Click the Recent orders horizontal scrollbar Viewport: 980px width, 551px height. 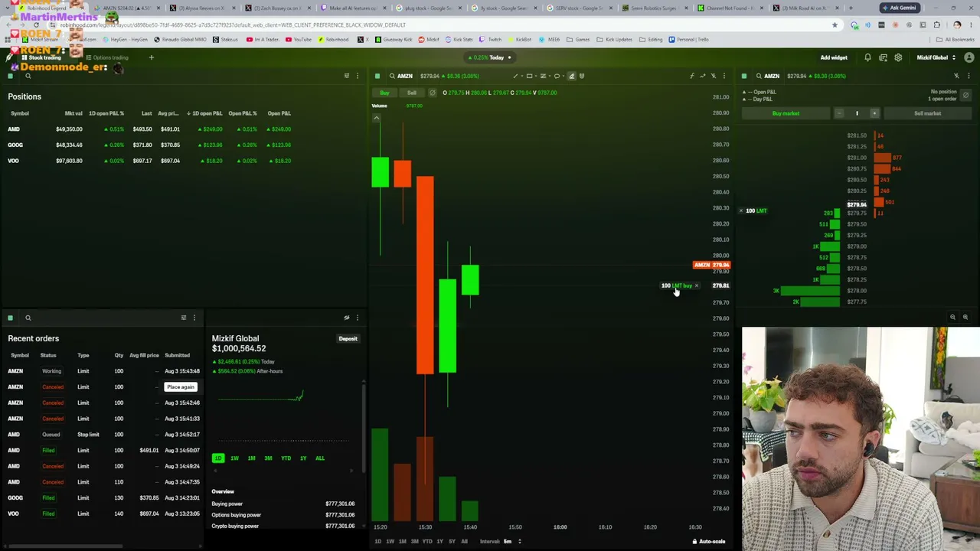(x=65, y=546)
